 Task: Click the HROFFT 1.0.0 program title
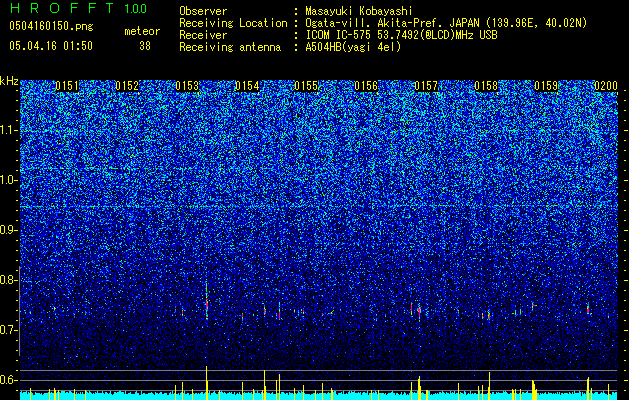click(78, 8)
